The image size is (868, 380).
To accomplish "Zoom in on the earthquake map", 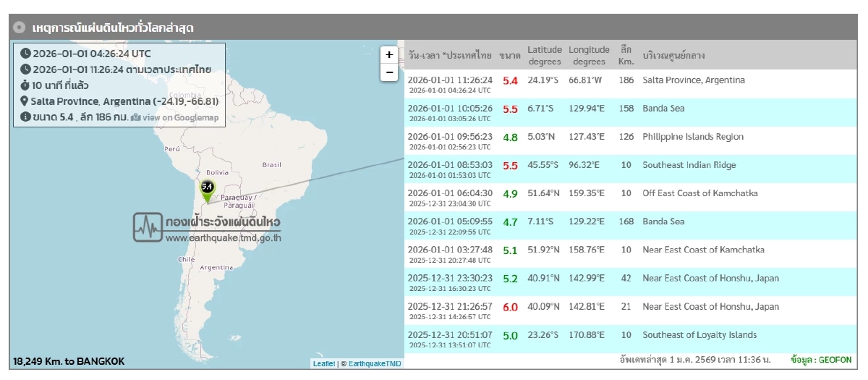I will (x=389, y=55).
